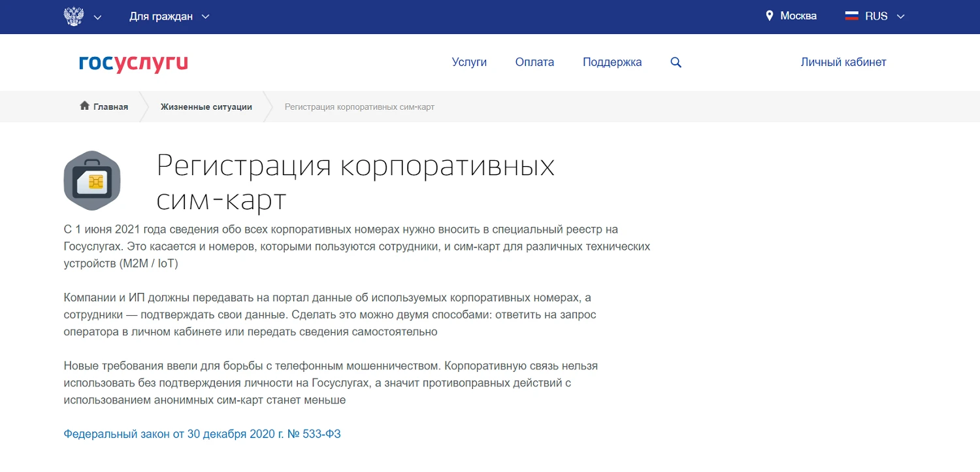
Task: Click the Russian coat of arms emblem
Action: pyautogui.click(x=74, y=16)
